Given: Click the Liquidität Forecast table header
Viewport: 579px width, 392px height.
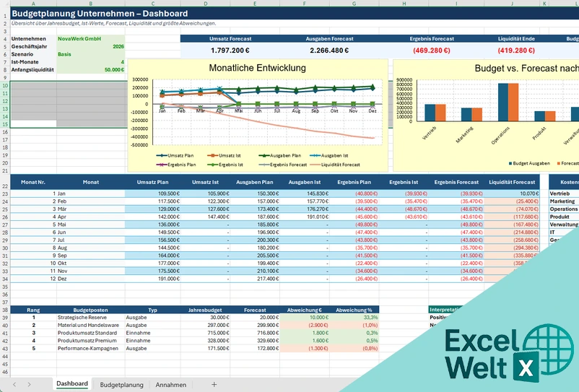Looking at the screenshot, I should 512,182.
